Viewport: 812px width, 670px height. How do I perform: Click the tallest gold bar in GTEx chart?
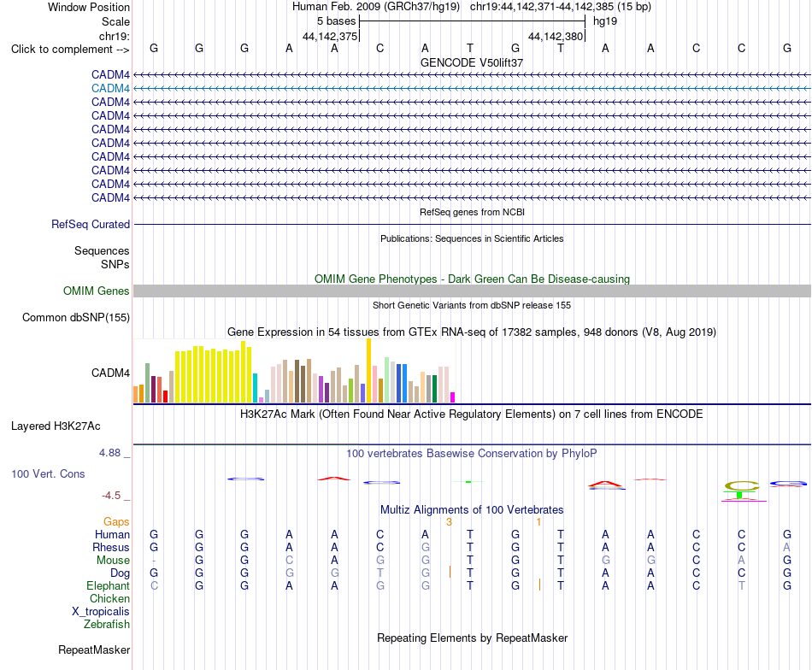(368, 371)
